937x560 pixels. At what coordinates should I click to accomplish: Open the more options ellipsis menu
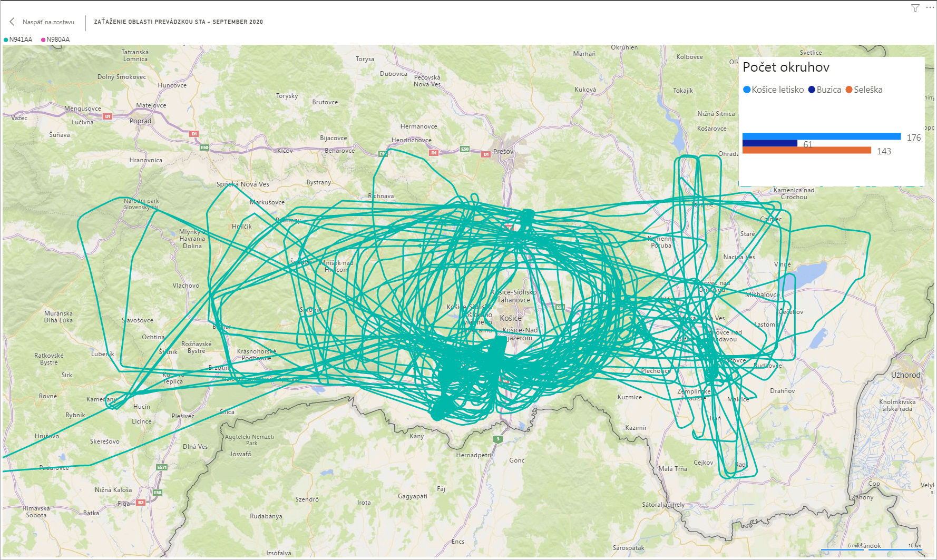point(930,8)
